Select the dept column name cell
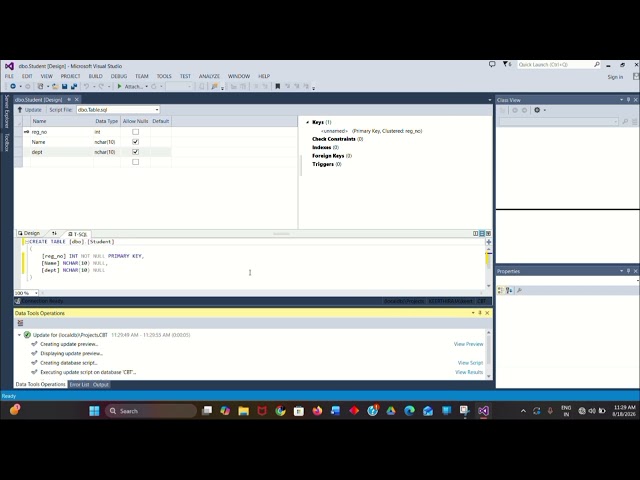Viewport: 640px width, 480px height. [x=62, y=152]
